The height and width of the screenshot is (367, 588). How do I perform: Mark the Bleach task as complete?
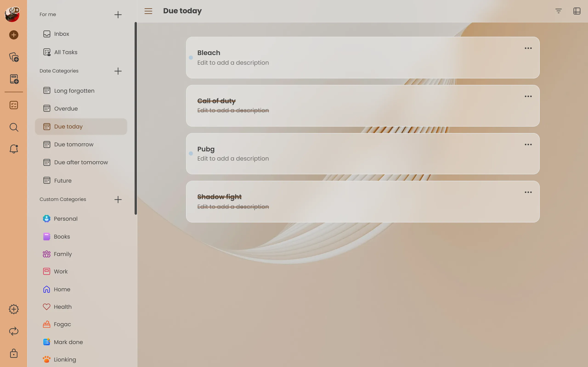(x=191, y=58)
